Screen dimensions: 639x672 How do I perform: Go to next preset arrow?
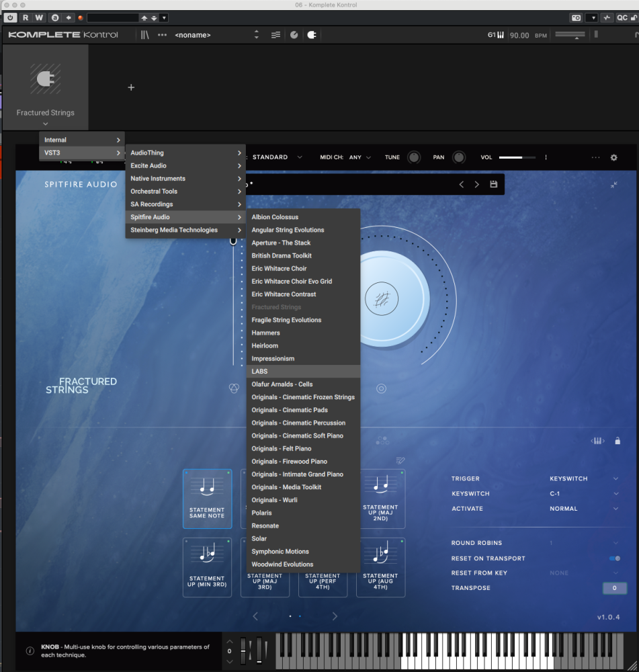click(x=476, y=184)
